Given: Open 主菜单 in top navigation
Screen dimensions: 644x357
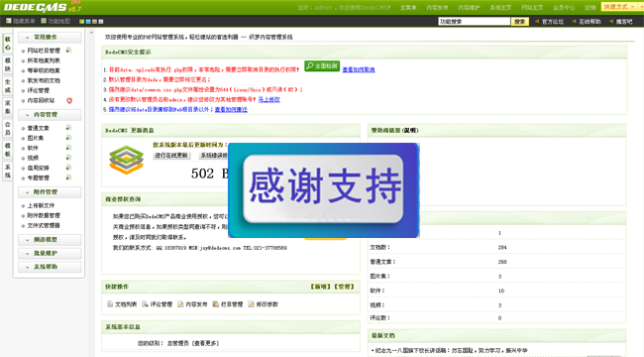Looking at the screenshot, I should tap(408, 7).
